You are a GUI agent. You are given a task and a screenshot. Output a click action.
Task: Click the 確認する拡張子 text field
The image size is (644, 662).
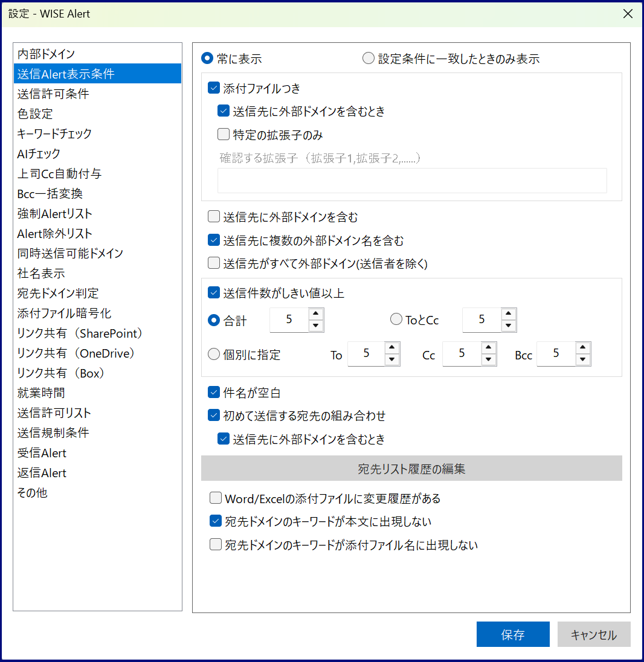pyautogui.click(x=412, y=181)
